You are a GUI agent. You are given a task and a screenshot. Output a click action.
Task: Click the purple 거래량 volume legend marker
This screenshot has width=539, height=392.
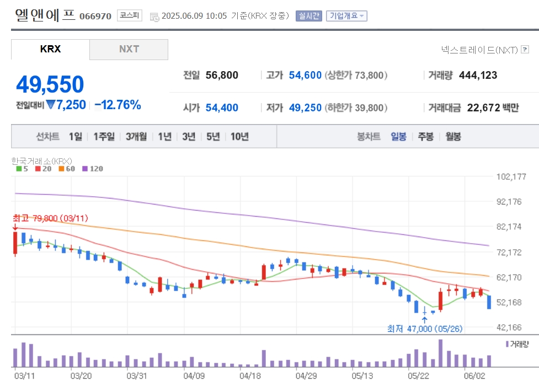tap(508, 344)
